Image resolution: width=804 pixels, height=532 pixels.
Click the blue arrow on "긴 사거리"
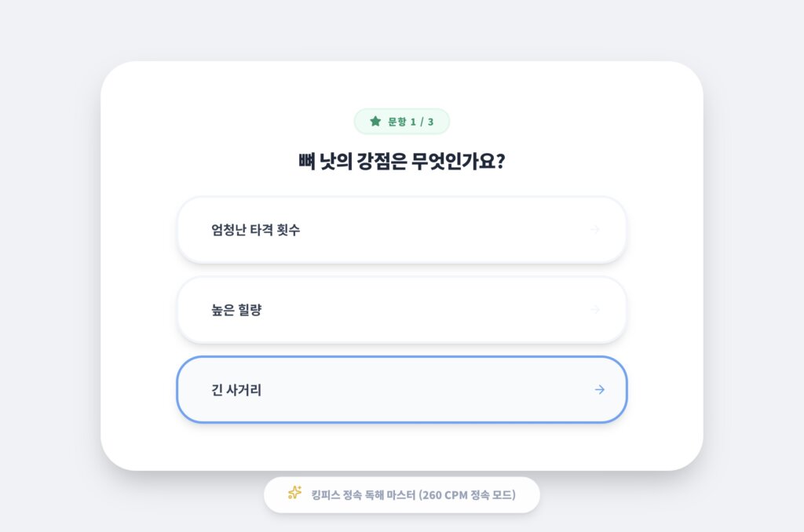pos(600,389)
